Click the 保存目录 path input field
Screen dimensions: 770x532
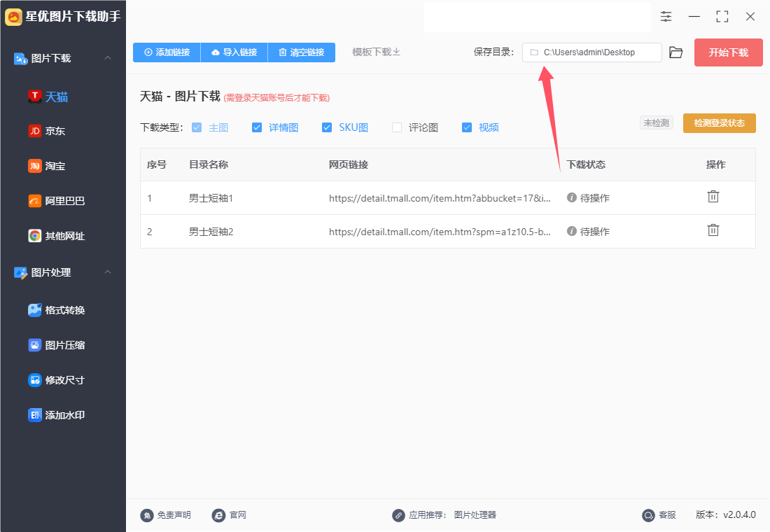click(591, 52)
